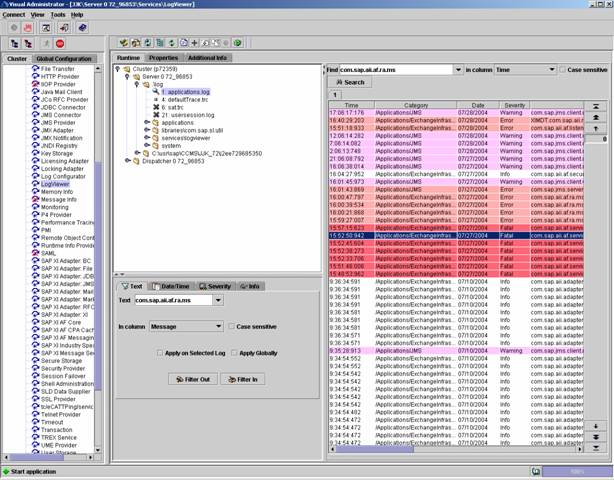Screen dimensions: 614x480
Task: Collapse the Cluster (p72359) tree node
Action: pyautogui.click(x=117, y=69)
